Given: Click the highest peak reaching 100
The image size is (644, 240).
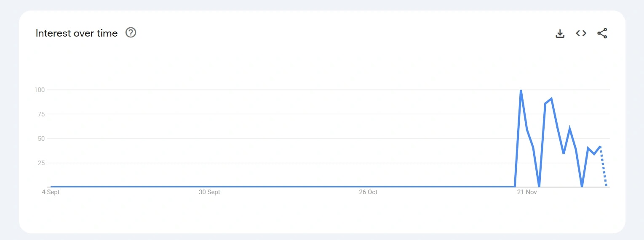Looking at the screenshot, I should pos(521,90).
